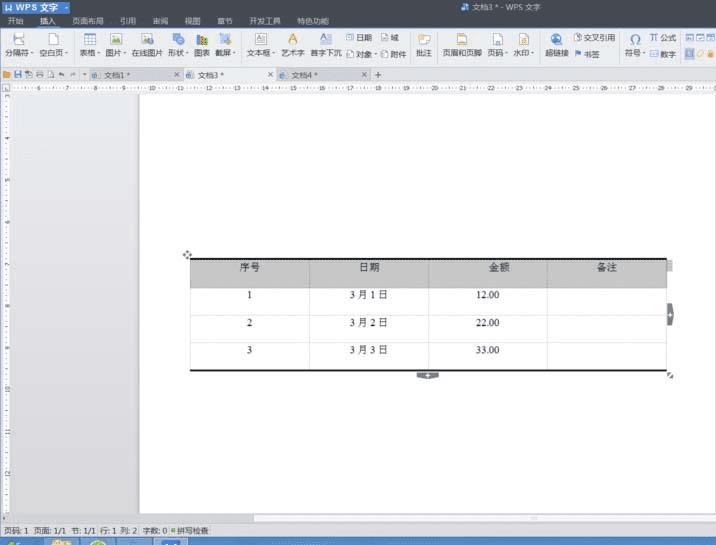
Task: Insert an attachment with 附件
Action: [x=393, y=54]
